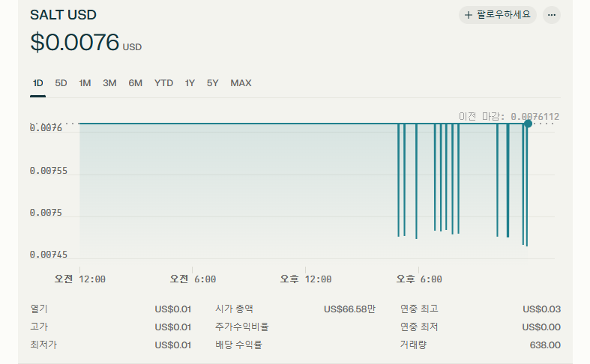Show the YTD chart range

tap(163, 83)
